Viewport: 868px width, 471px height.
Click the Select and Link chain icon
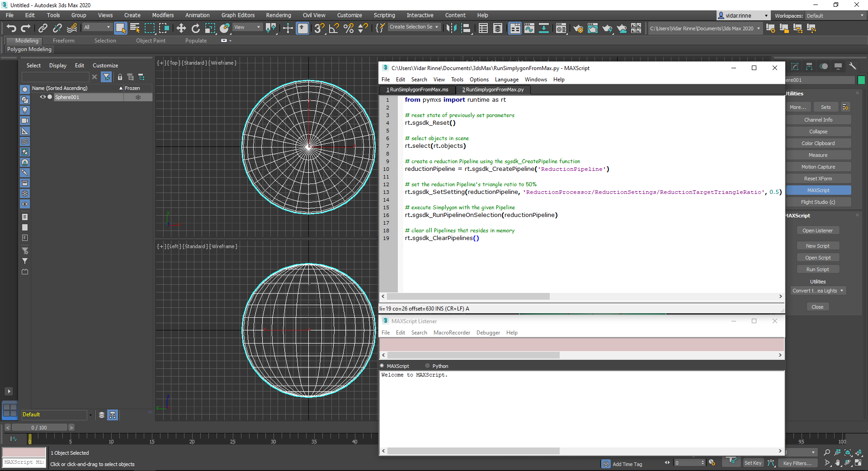tap(42, 28)
